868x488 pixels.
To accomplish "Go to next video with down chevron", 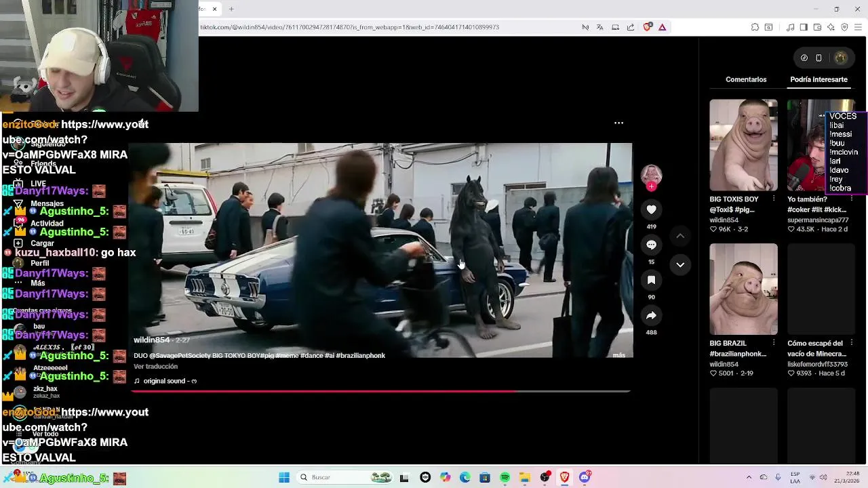I will point(680,264).
